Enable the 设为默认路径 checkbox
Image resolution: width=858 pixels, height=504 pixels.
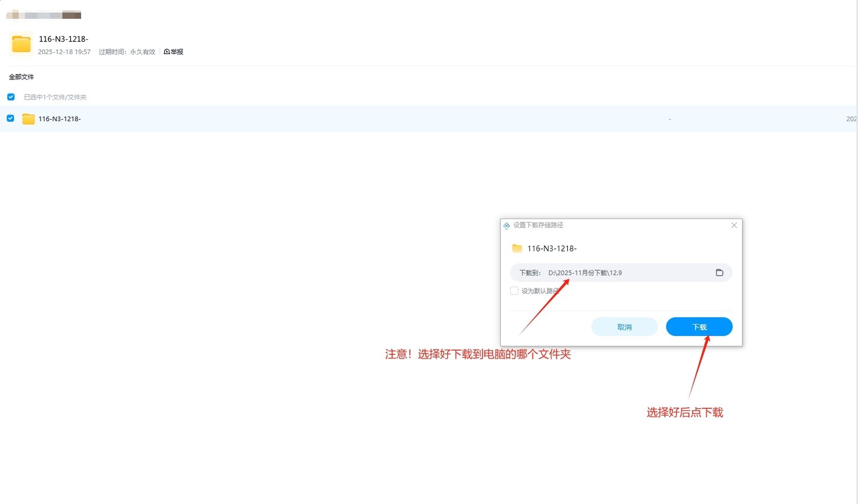tap(514, 291)
